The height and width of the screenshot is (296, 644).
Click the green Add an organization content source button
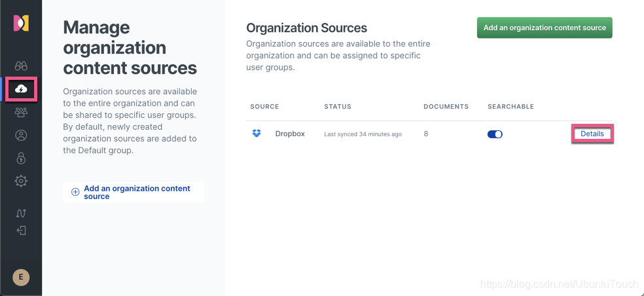click(x=545, y=28)
